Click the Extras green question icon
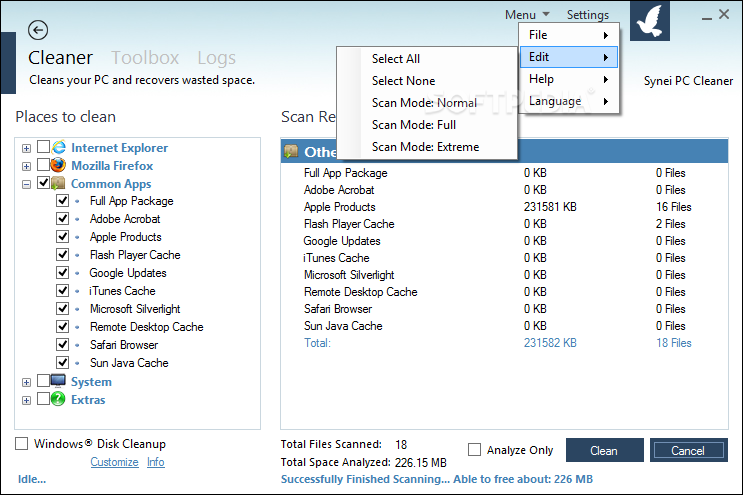 [x=58, y=399]
